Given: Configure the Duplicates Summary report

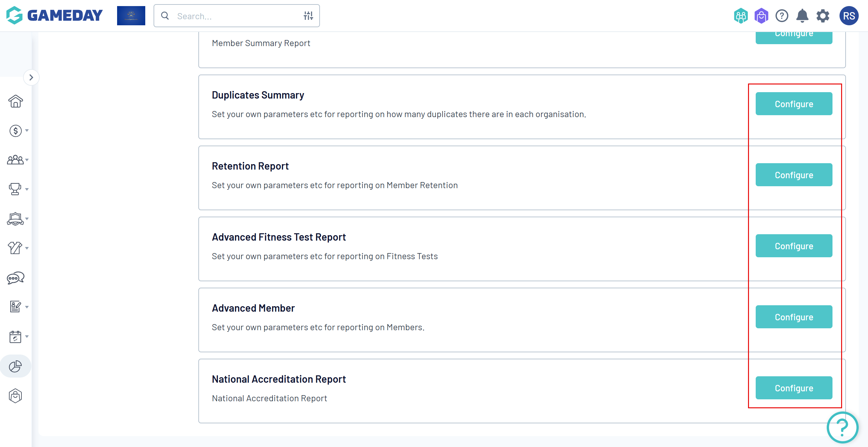Looking at the screenshot, I should 793,104.
